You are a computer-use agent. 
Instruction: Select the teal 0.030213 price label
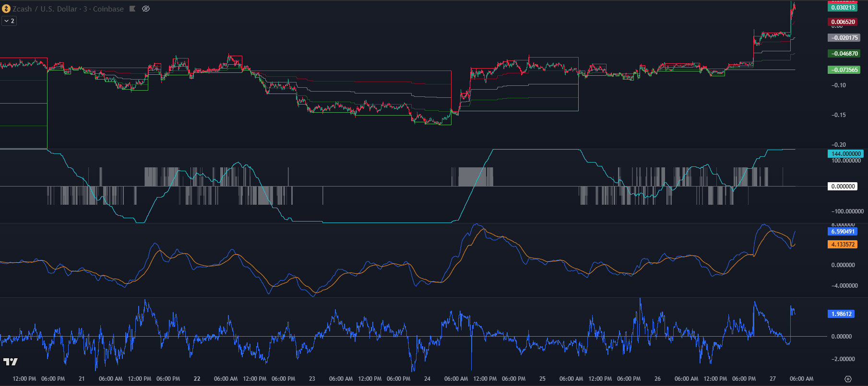[x=843, y=8]
